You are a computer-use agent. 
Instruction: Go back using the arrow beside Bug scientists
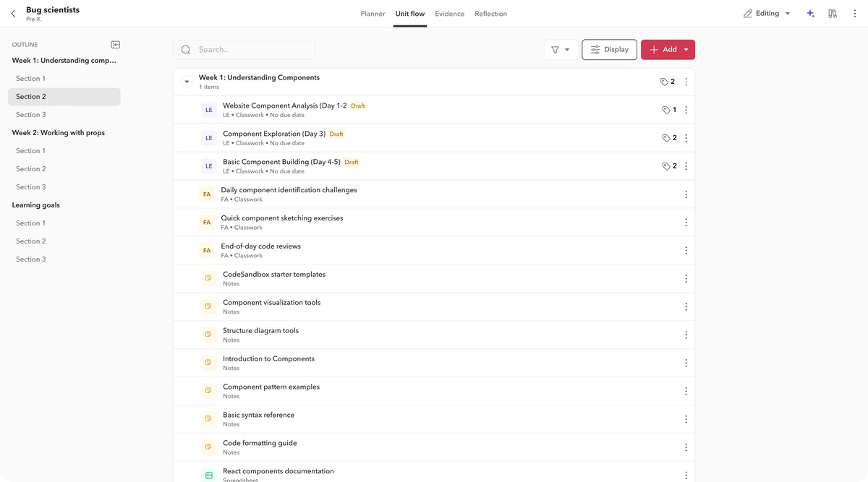(x=13, y=14)
